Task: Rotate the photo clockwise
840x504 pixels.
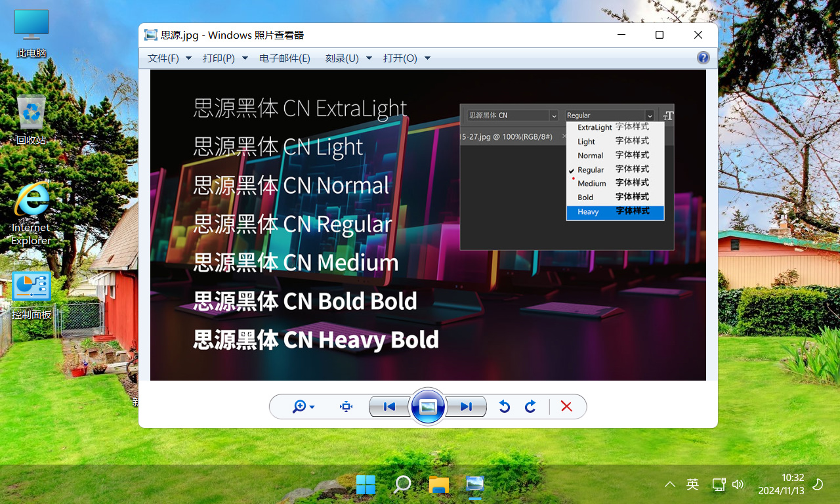Action: pyautogui.click(x=531, y=407)
